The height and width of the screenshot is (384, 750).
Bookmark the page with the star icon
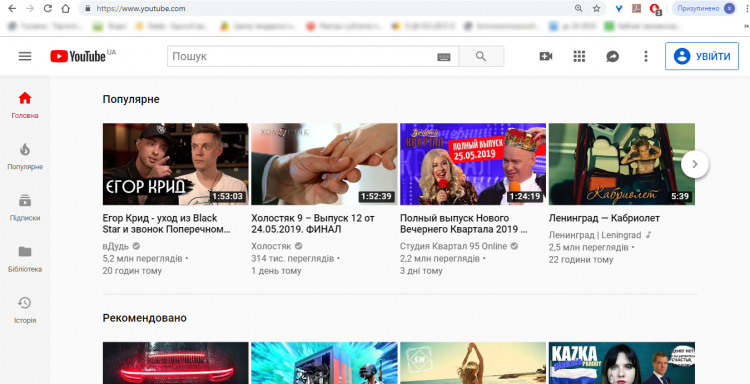click(x=596, y=8)
